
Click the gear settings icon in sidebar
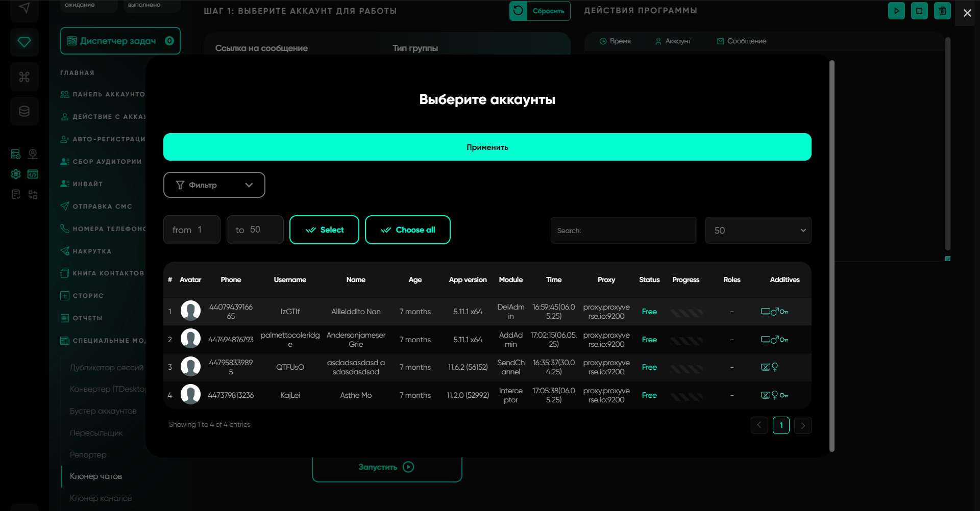click(16, 174)
